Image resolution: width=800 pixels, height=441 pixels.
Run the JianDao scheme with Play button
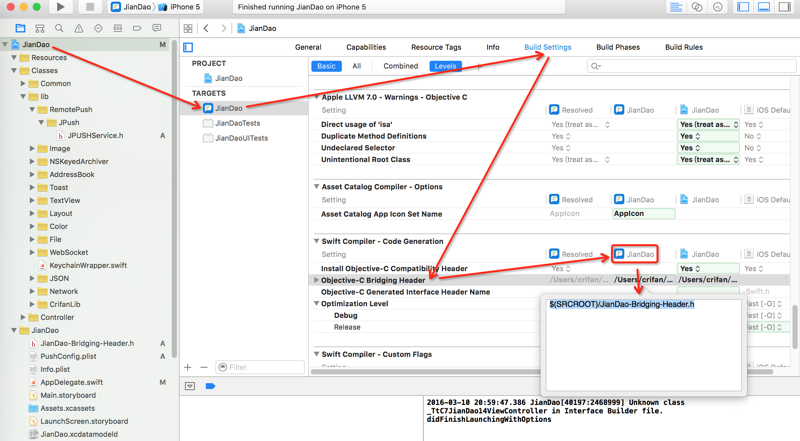(60, 7)
